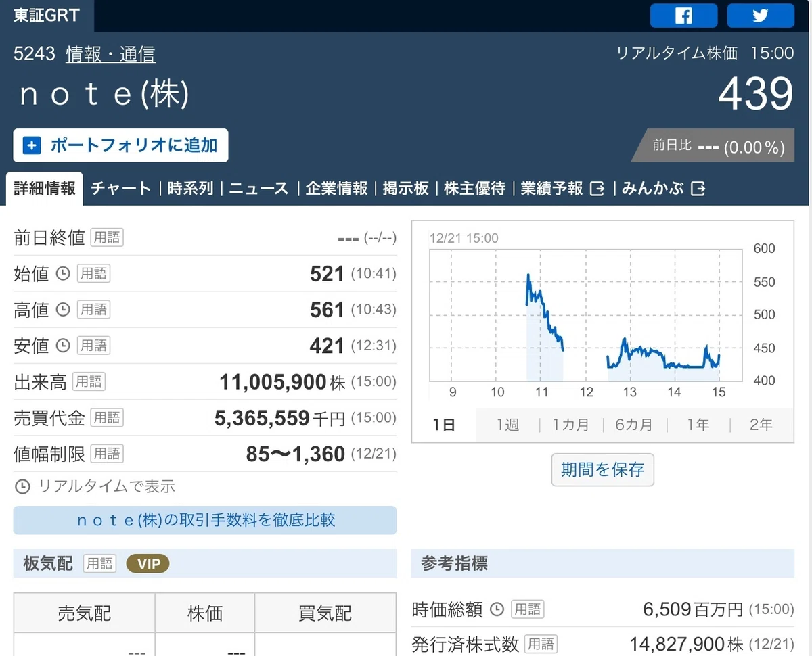
Task: Click the shares outstanding 14,827,900
Action: [x=678, y=643]
